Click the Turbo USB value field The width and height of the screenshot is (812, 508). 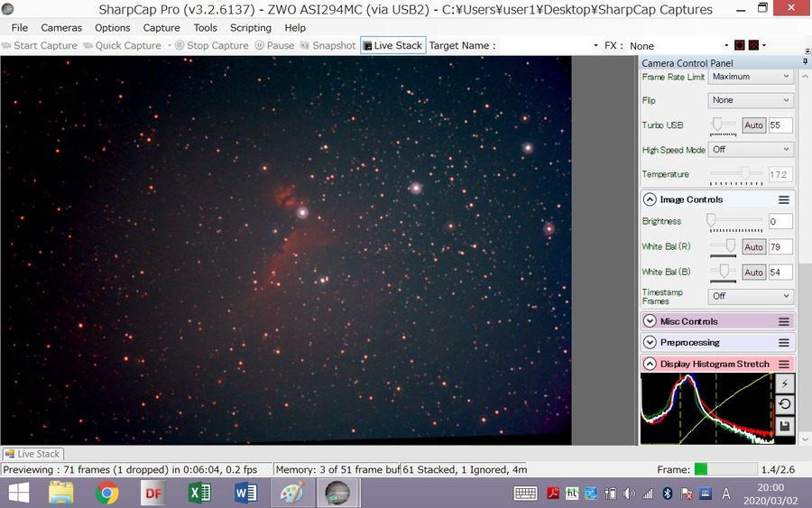click(x=780, y=125)
